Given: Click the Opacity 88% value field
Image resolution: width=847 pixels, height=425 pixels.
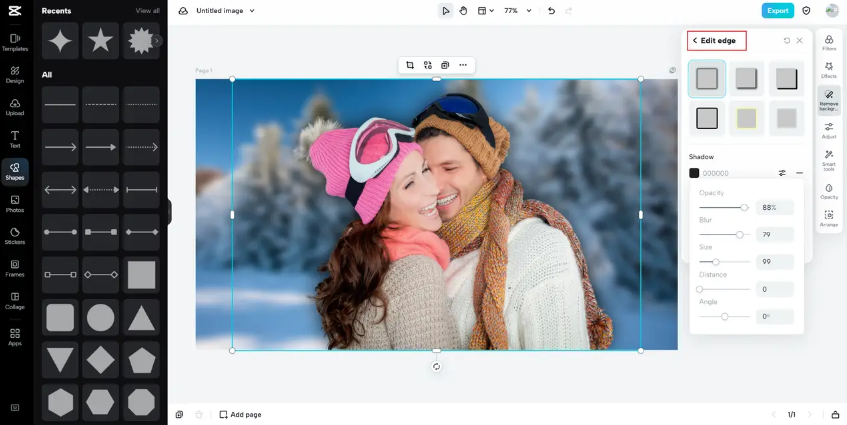Looking at the screenshot, I should point(775,207).
